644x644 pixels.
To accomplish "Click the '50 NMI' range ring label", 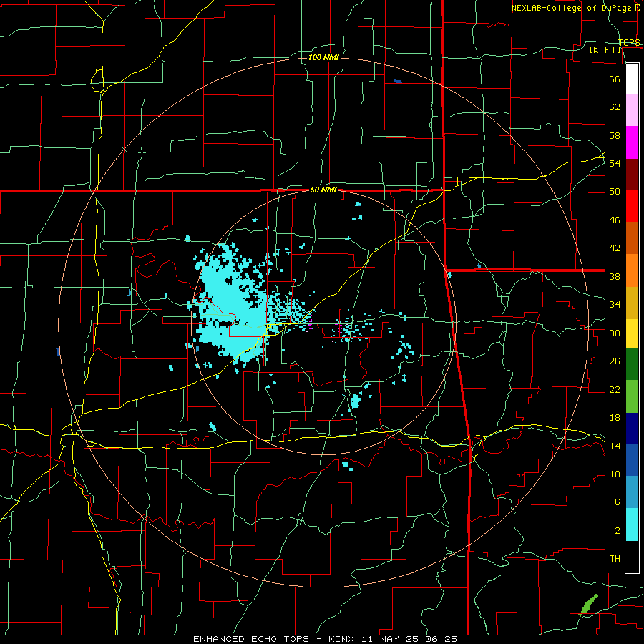I will pyautogui.click(x=323, y=190).
